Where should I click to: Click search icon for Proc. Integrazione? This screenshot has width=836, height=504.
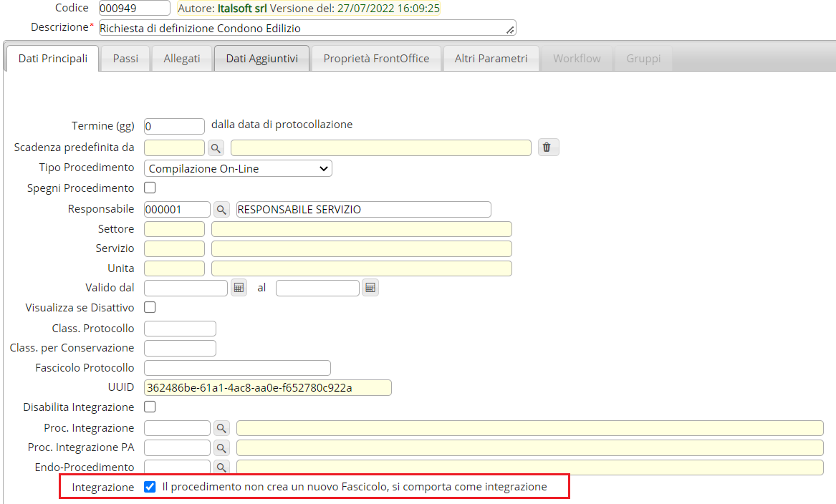(221, 428)
